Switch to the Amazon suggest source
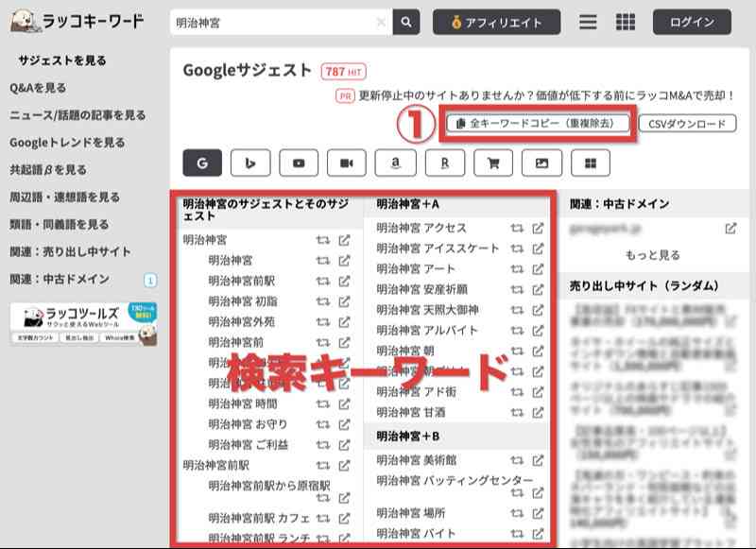Image resolution: width=756 pixels, height=549 pixels. (395, 163)
